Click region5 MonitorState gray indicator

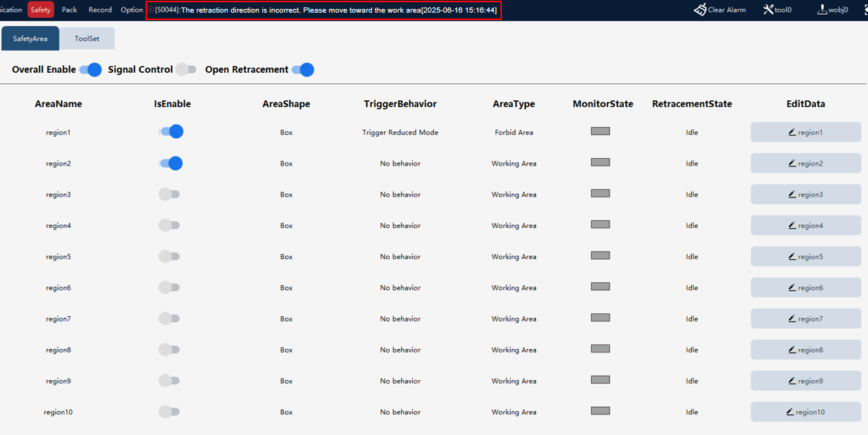pos(601,255)
